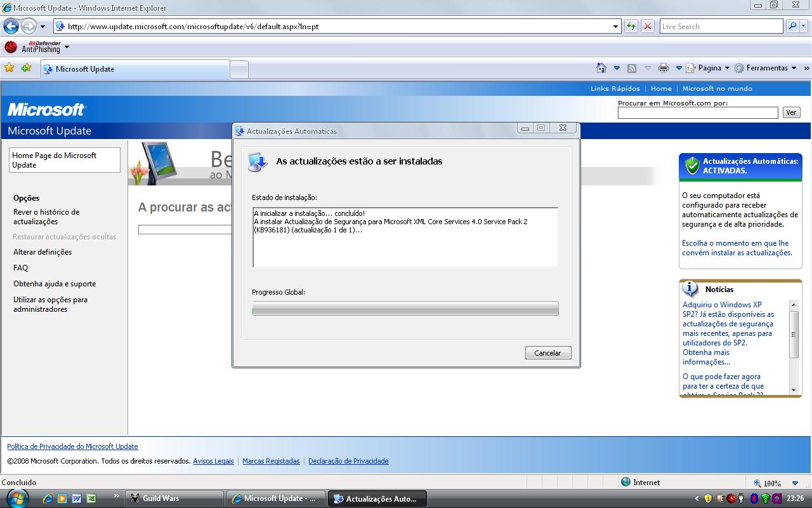Open the recent pages dropdown beside Forward
Image resolution: width=812 pixels, height=508 pixels.
tap(43, 27)
